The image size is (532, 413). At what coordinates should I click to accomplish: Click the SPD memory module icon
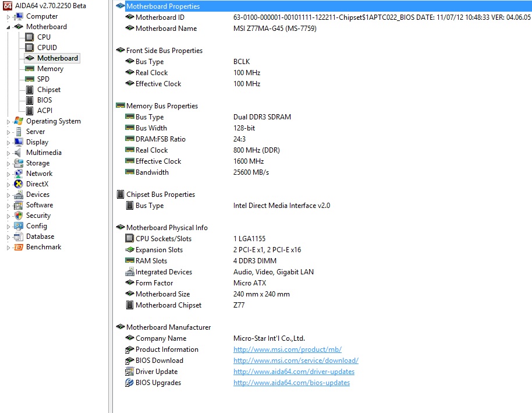29,79
